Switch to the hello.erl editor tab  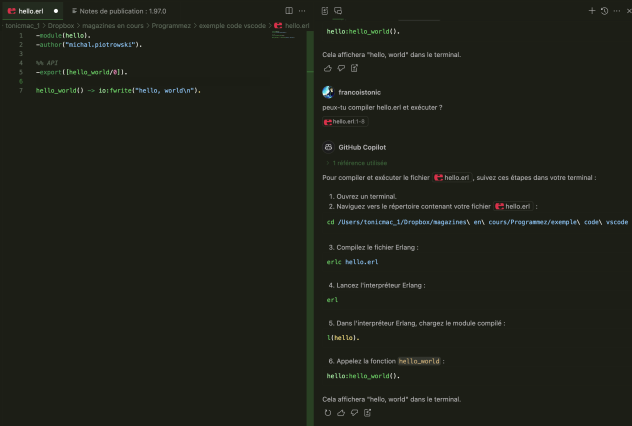tap(30, 11)
